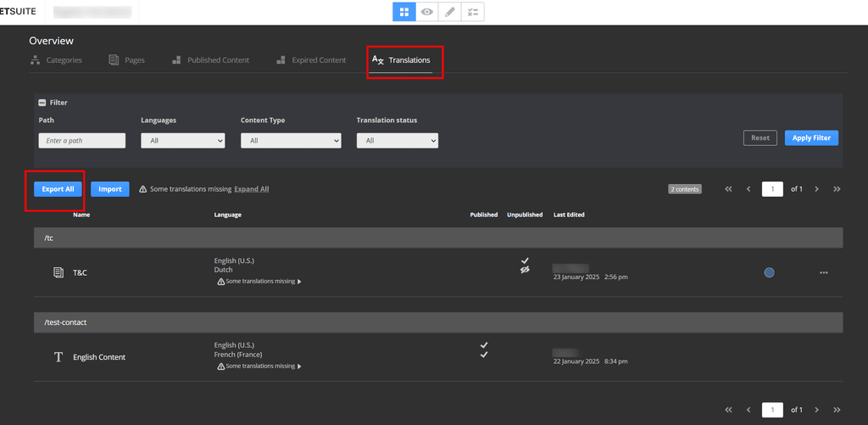Edit the bottom page number field
Screen dimensions: 868x425
pos(772,410)
